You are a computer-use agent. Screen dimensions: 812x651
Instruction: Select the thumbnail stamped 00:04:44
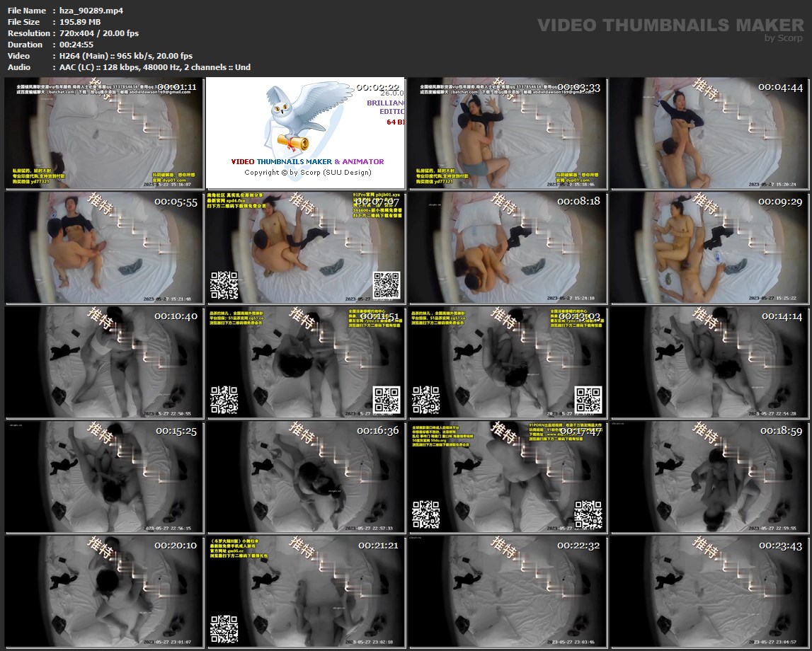[x=710, y=134]
